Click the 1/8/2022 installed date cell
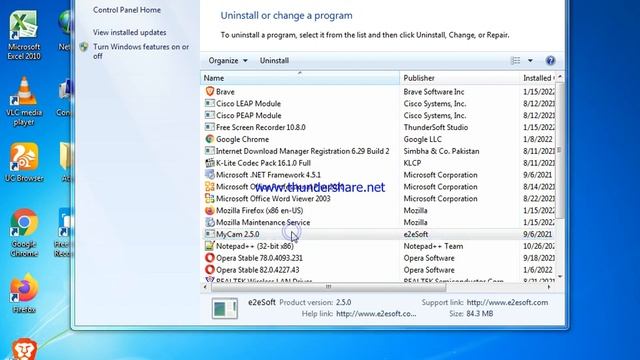Viewport: 640px width, 360px height. tap(538, 139)
